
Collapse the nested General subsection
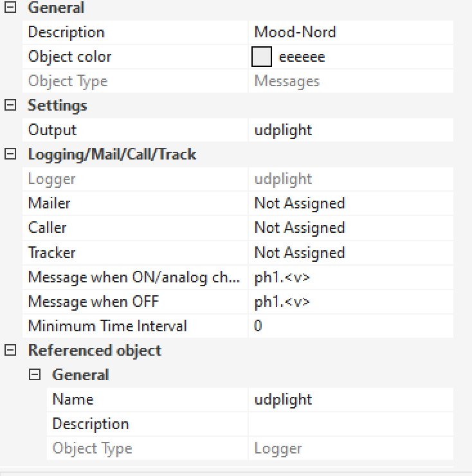(x=36, y=375)
